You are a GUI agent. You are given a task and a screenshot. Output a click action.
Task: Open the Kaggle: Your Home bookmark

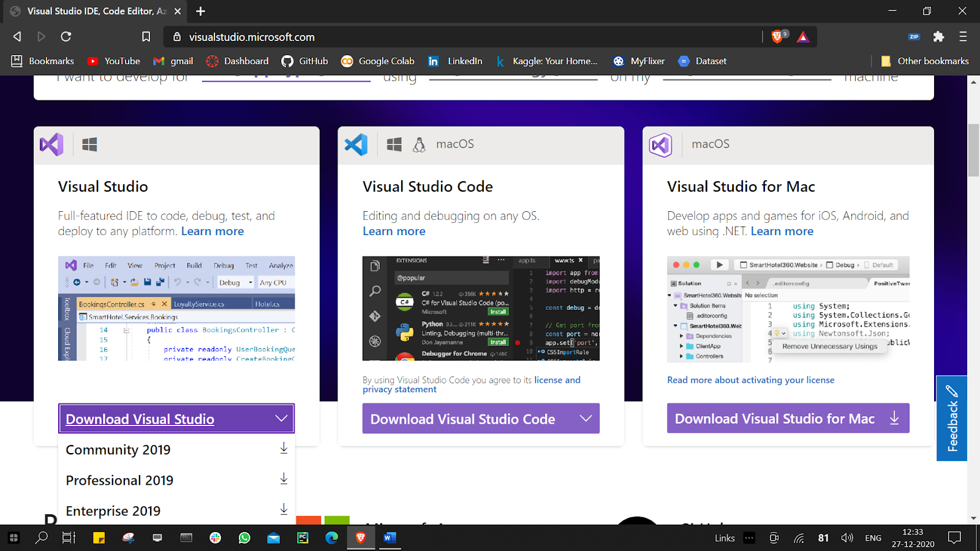pos(546,61)
